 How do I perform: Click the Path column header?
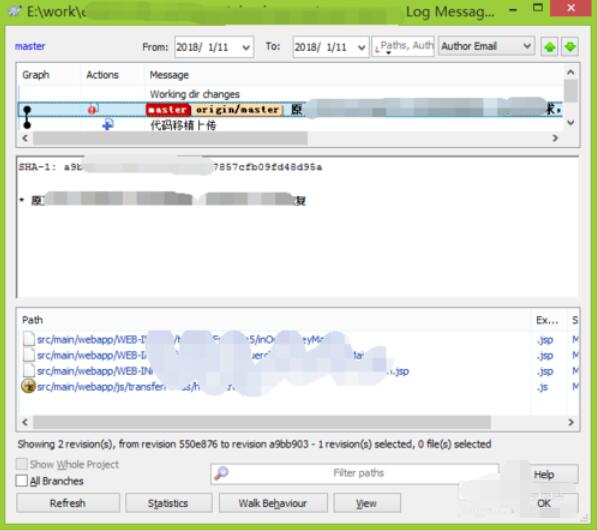(x=32, y=320)
